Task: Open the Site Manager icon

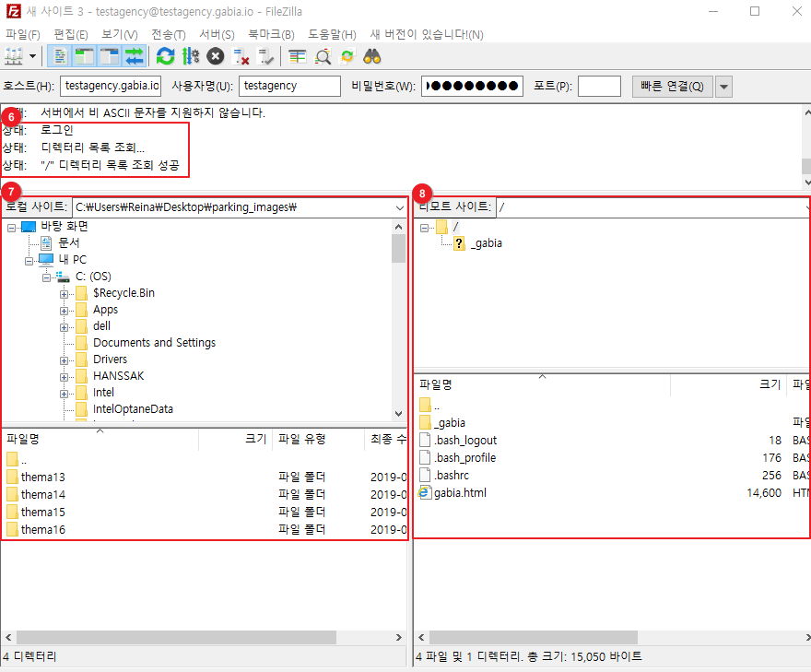Action: (14, 56)
